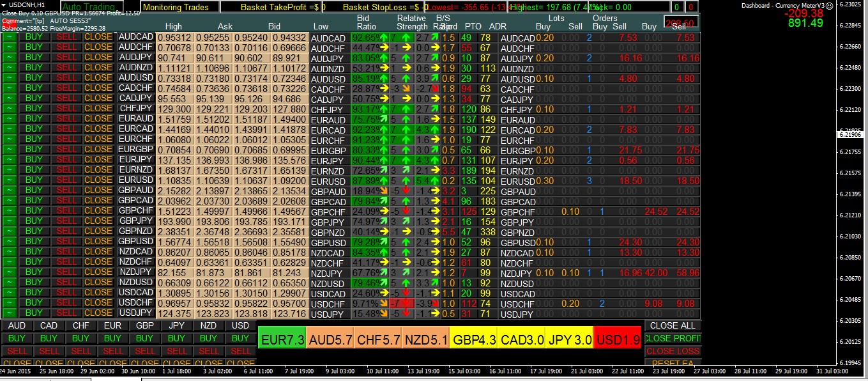The height and width of the screenshot is (381, 868).
Task: Click SELL in the EURJPY row
Action: pyautogui.click(x=66, y=160)
